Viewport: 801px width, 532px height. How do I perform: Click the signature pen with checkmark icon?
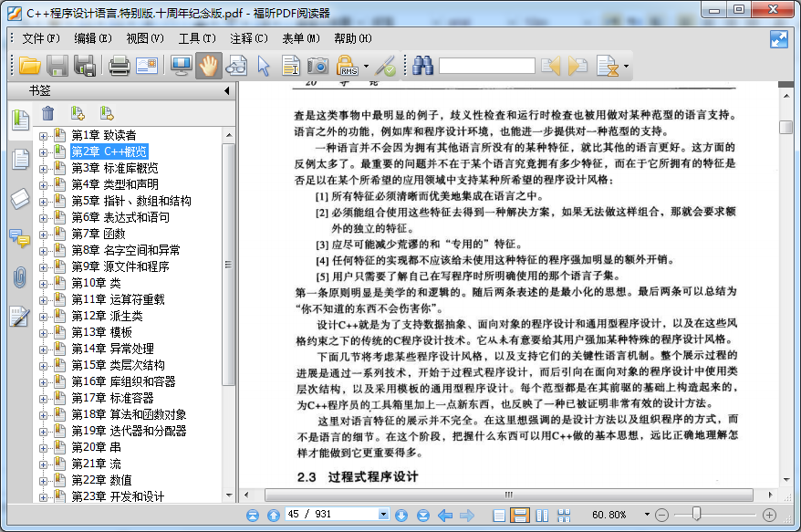tap(385, 66)
